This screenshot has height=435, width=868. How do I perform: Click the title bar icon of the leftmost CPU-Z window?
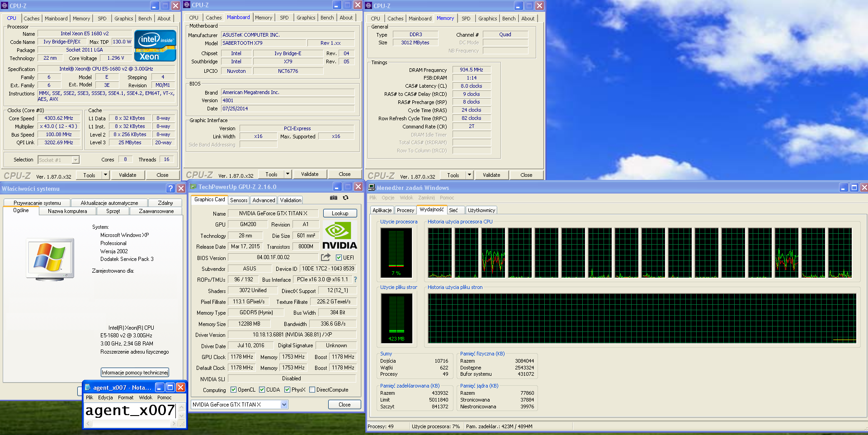(5, 5)
